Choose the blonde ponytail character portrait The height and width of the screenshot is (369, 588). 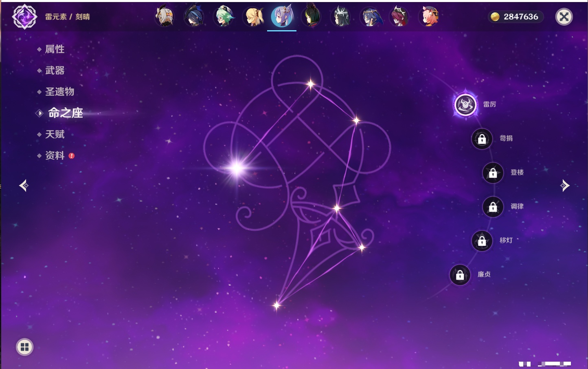[253, 17]
